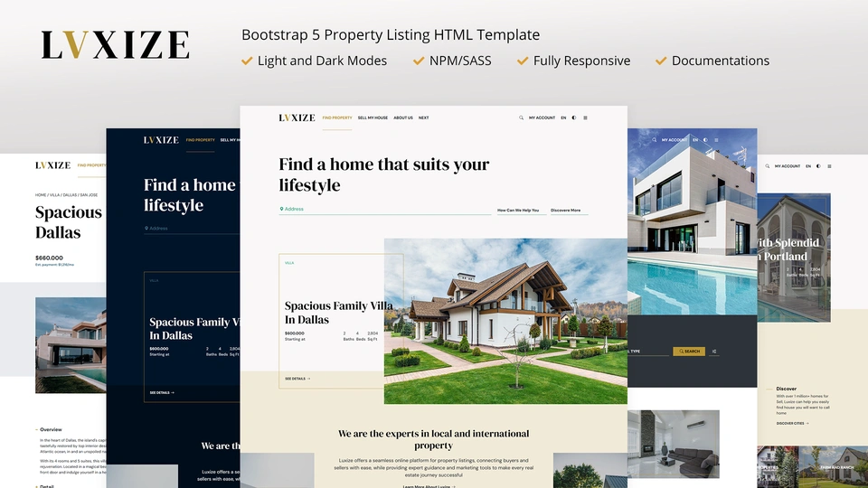This screenshot has width=868, height=488.
Task: Select Find Property menu in center light page
Action: (337, 117)
